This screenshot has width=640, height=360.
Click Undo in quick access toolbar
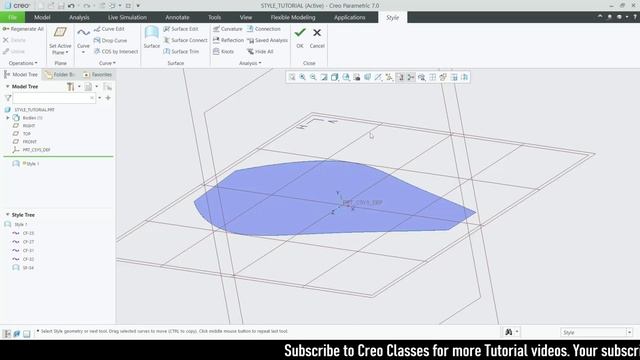tap(71, 6)
